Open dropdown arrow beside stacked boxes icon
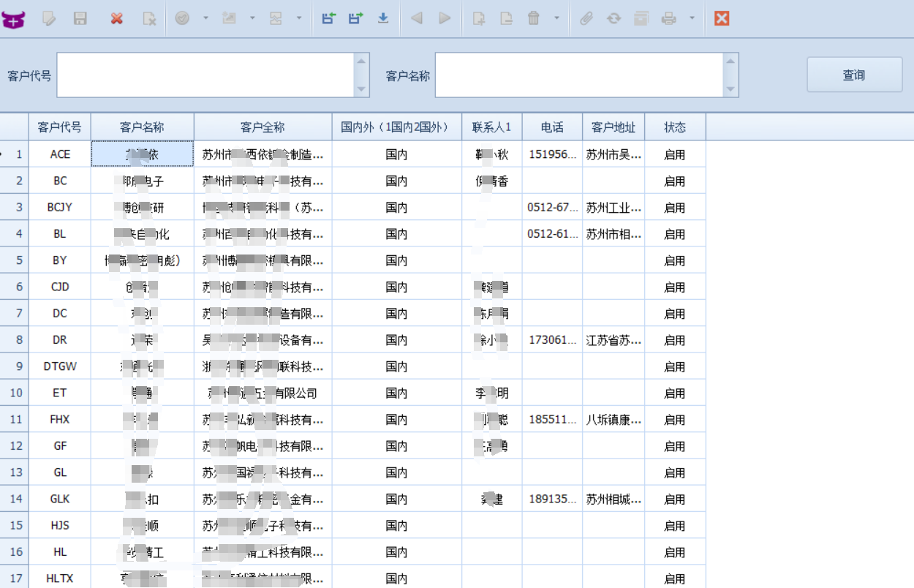Image resolution: width=914 pixels, height=588 pixels. click(x=299, y=18)
